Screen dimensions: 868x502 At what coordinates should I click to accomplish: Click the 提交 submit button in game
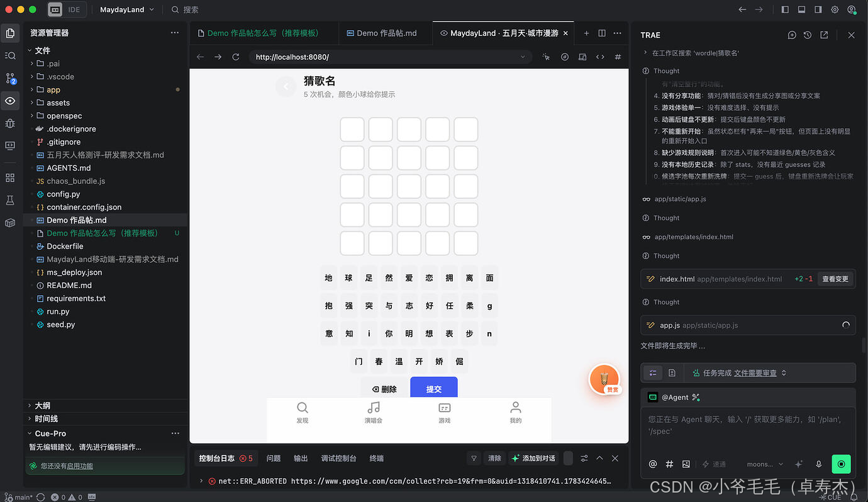point(434,389)
